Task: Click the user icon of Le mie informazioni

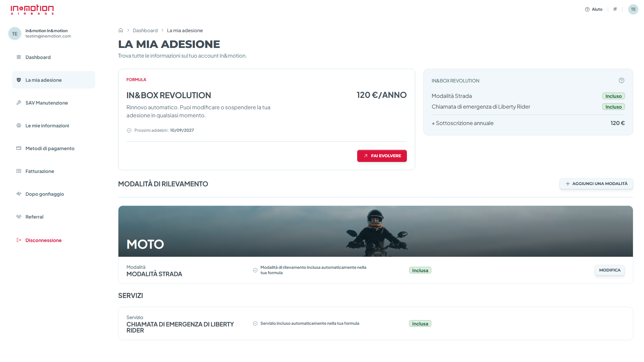Action: pos(19,125)
